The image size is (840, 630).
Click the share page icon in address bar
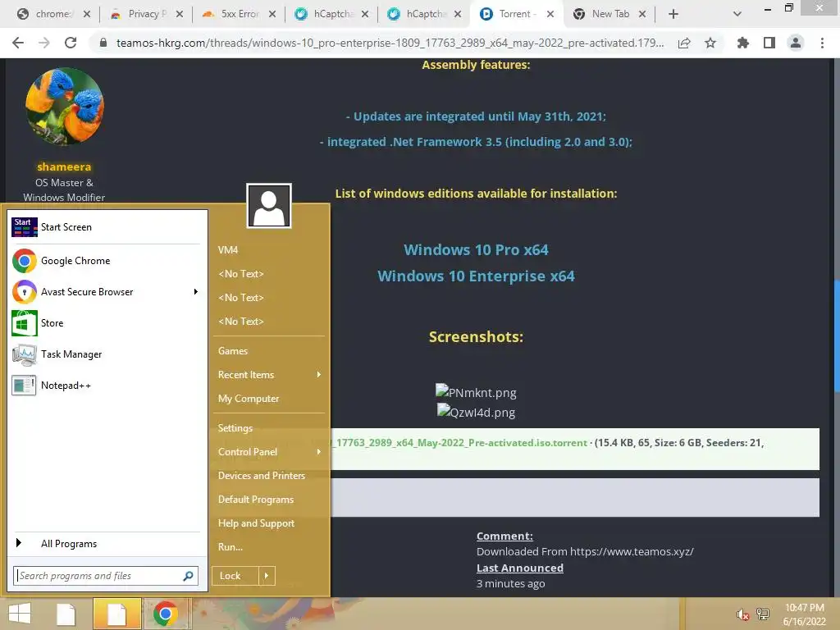click(x=684, y=43)
